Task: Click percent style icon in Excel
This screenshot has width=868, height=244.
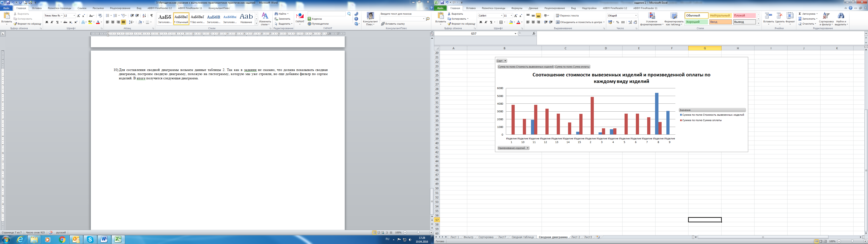Action: (x=618, y=22)
